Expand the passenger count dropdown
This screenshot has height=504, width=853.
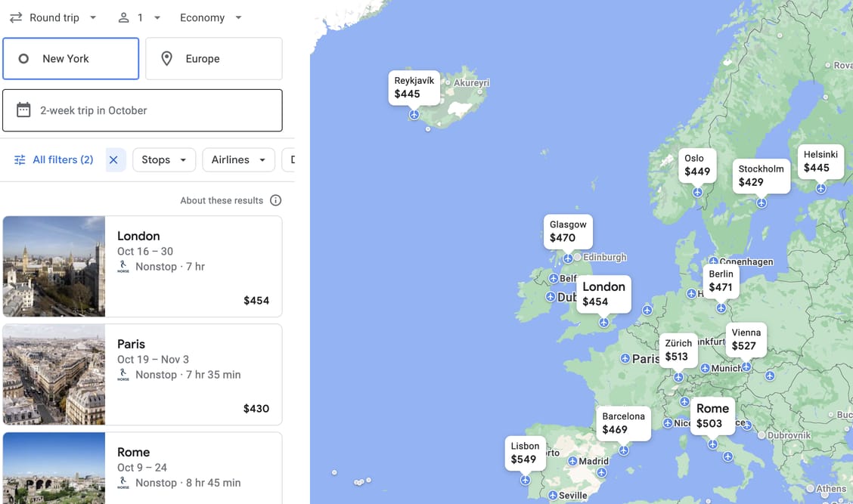pos(141,17)
